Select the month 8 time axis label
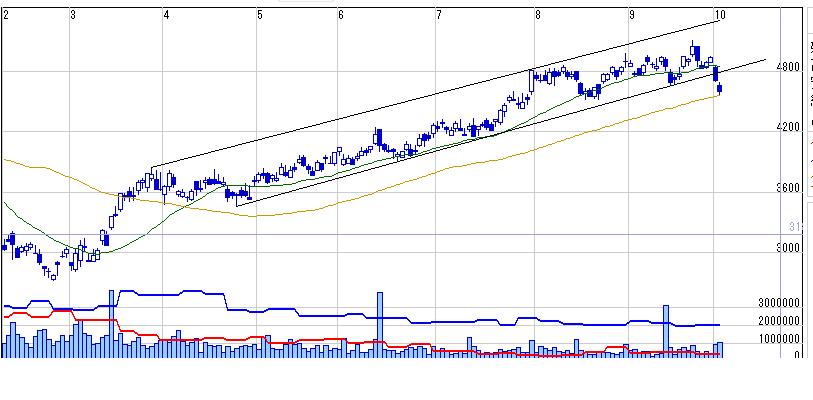Image resolution: width=813 pixels, height=400 pixels. pos(538,15)
